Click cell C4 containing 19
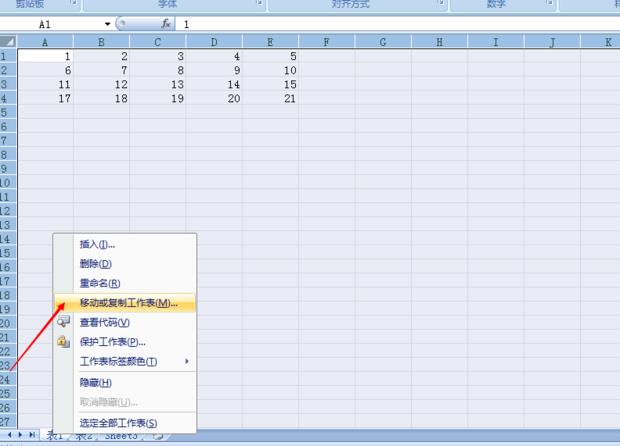This screenshot has height=446, width=620. tap(158, 98)
